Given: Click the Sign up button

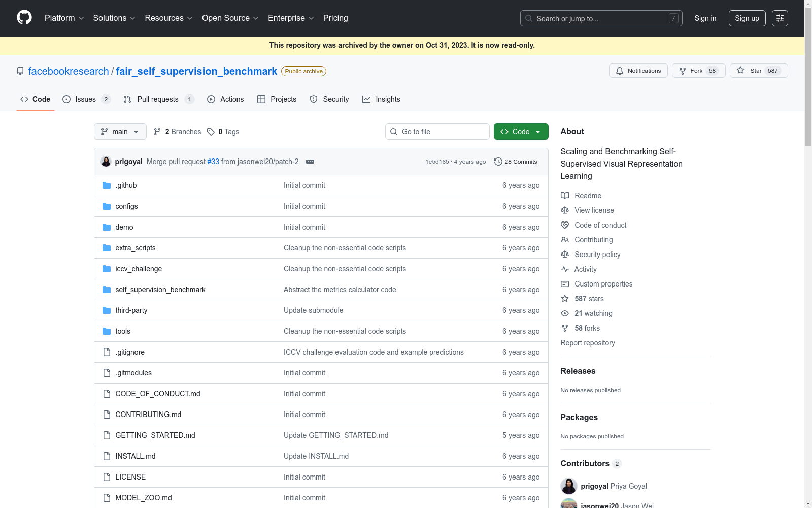Looking at the screenshot, I should click(747, 18).
